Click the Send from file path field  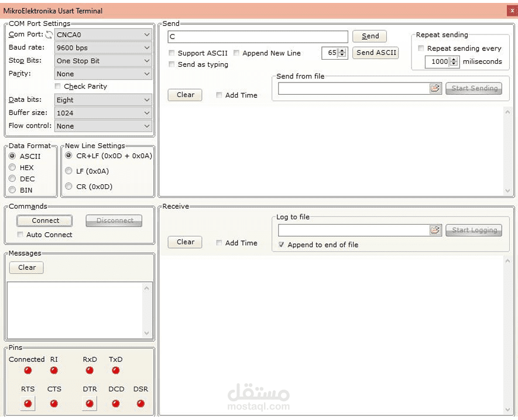354,88
